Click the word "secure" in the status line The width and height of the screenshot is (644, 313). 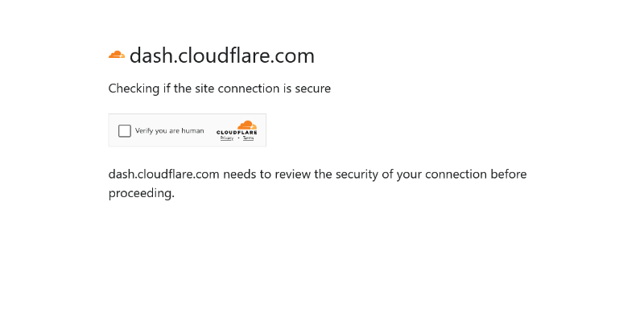pos(312,89)
